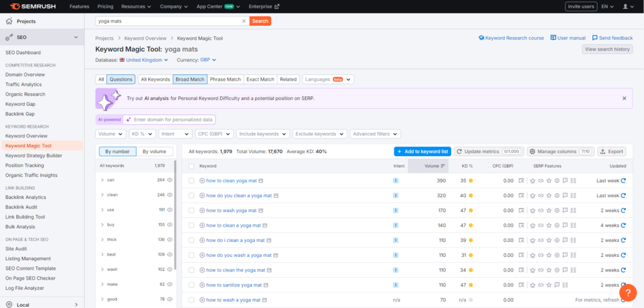Screen dimensions: 644x308
Task: Select the Phrase Match tab
Action: point(226,79)
